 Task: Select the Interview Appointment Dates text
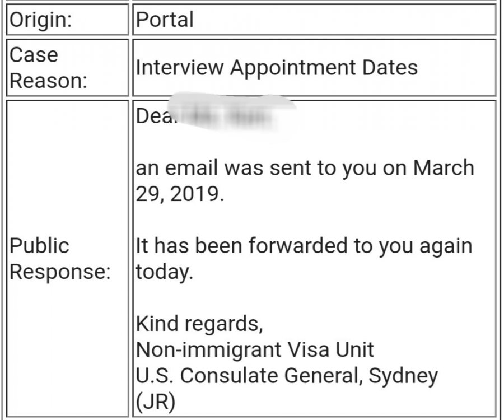tap(277, 67)
